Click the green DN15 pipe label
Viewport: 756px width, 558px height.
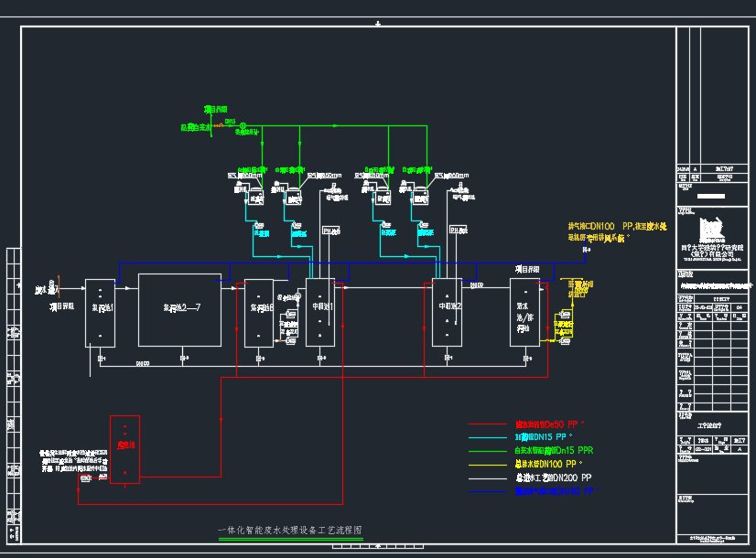click(231, 122)
